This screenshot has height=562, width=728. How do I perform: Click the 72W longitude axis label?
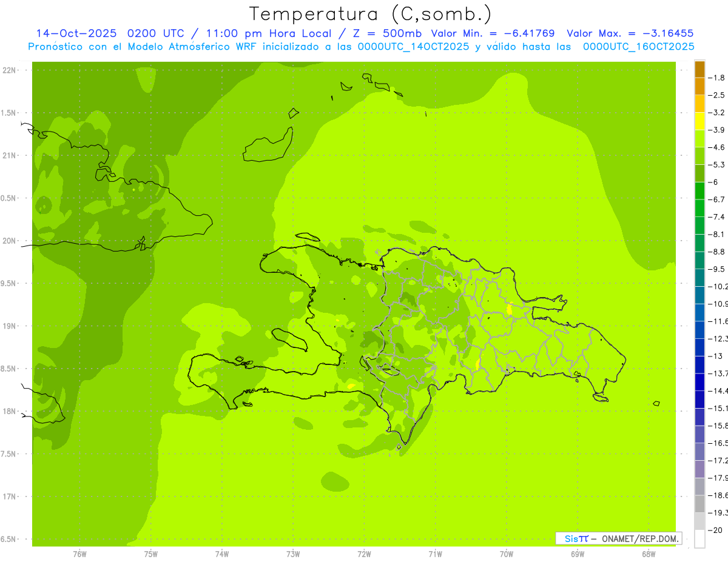point(364,554)
